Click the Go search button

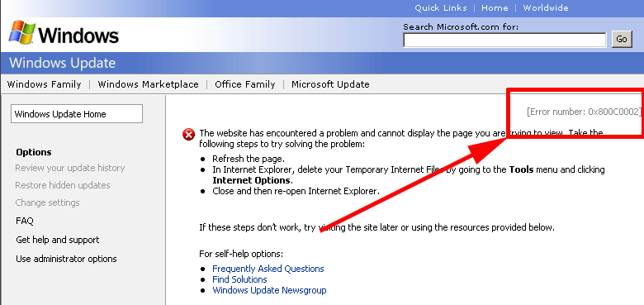point(622,39)
